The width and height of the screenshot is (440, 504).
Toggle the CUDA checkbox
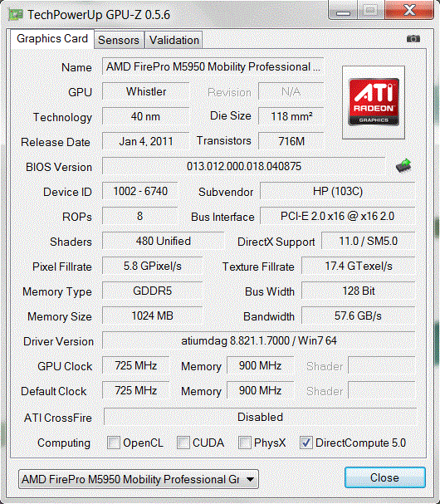[183, 443]
